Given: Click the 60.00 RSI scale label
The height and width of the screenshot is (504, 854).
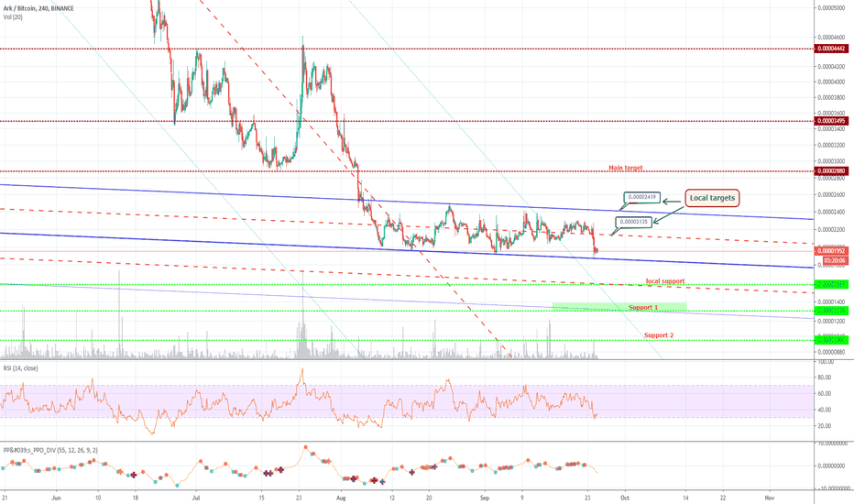Looking at the screenshot, I should click(x=825, y=393).
